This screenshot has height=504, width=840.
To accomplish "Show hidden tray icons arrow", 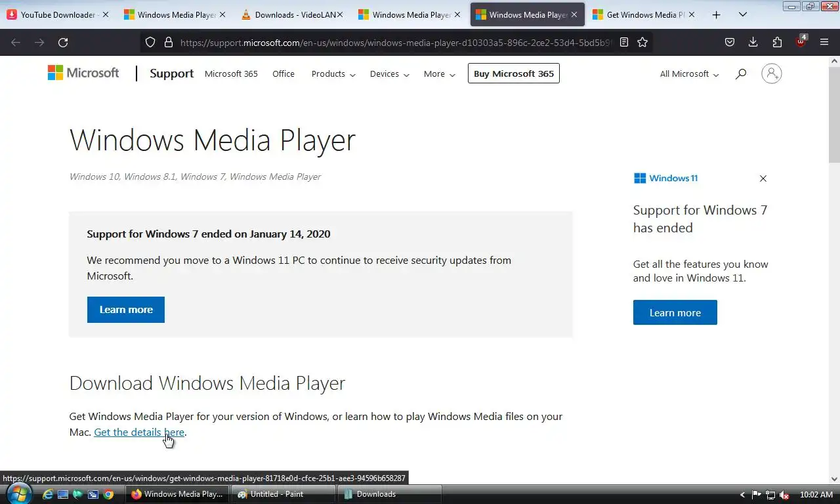I will [742, 495].
